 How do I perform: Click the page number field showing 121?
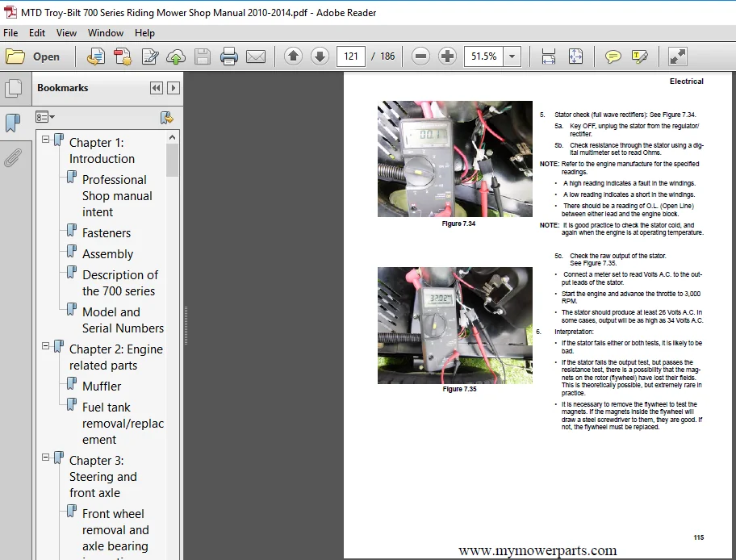[350, 56]
